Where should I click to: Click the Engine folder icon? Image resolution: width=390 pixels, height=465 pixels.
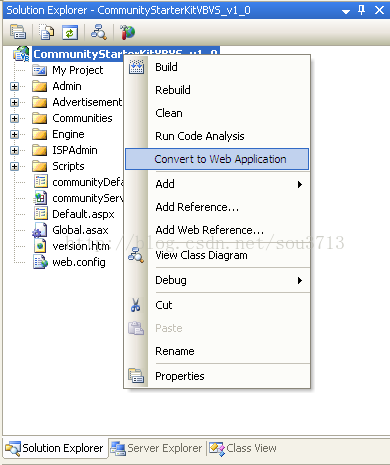click(40, 134)
